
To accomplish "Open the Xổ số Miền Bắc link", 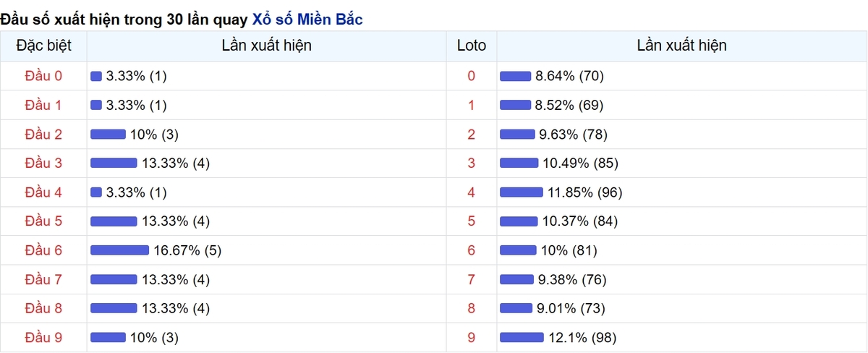I will (x=307, y=20).
